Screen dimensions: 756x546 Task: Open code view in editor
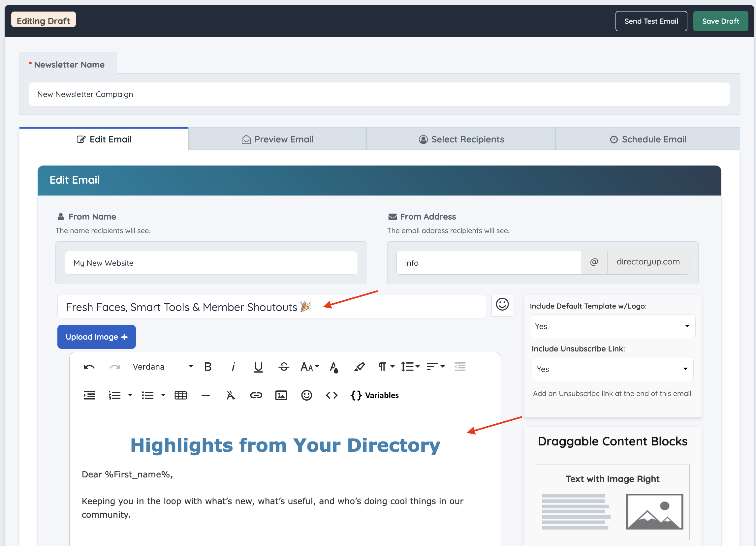click(332, 395)
